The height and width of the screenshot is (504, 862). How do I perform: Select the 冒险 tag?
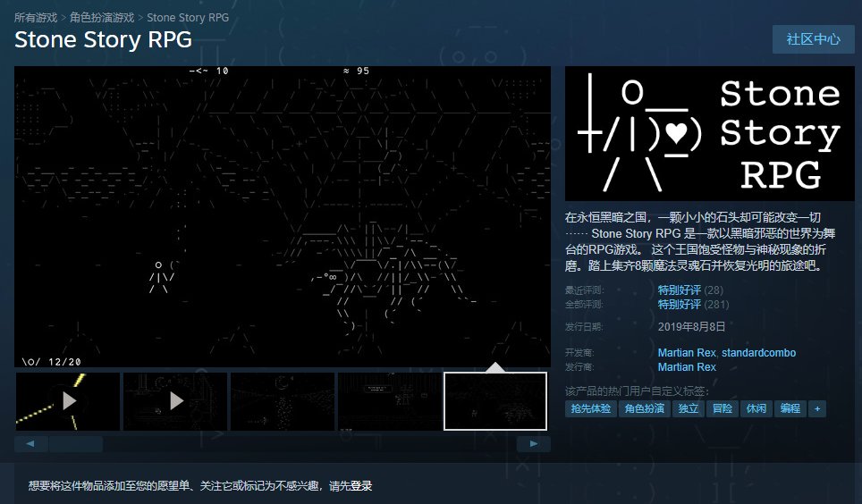(723, 408)
